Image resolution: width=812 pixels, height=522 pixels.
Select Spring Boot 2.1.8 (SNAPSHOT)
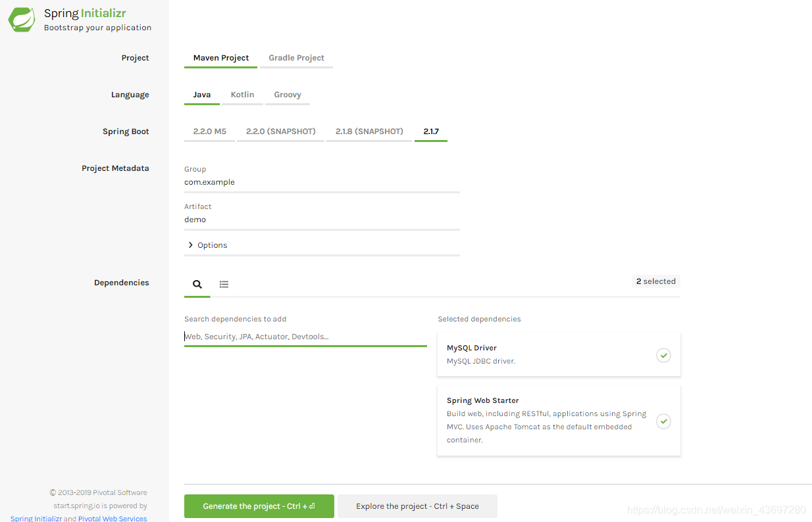369,131
